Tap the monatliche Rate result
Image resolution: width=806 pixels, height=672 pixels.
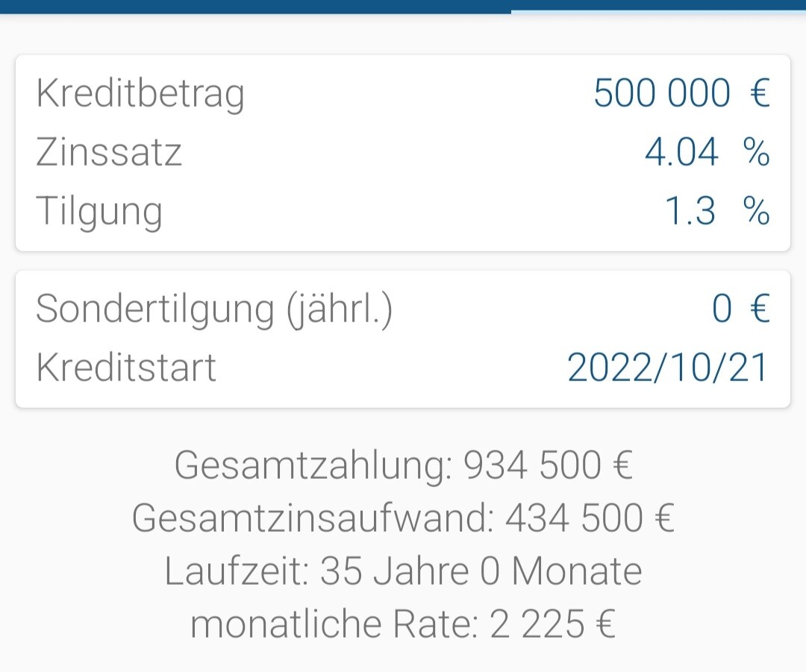pyautogui.click(x=403, y=624)
